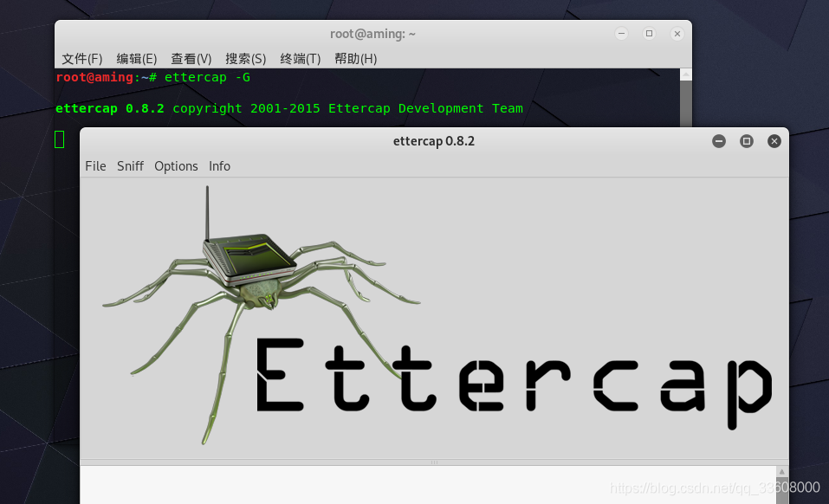Open 帮助(H) menu in the terminal
The height and width of the screenshot is (504, 829).
point(355,58)
